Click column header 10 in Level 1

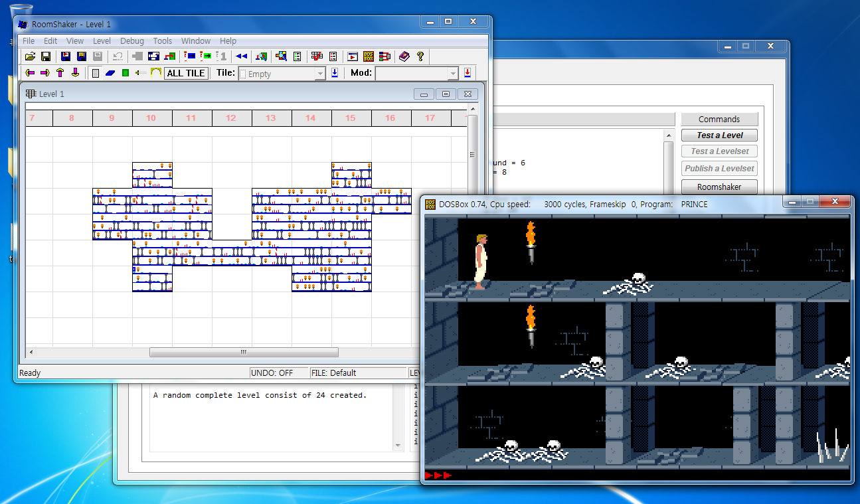(x=151, y=118)
